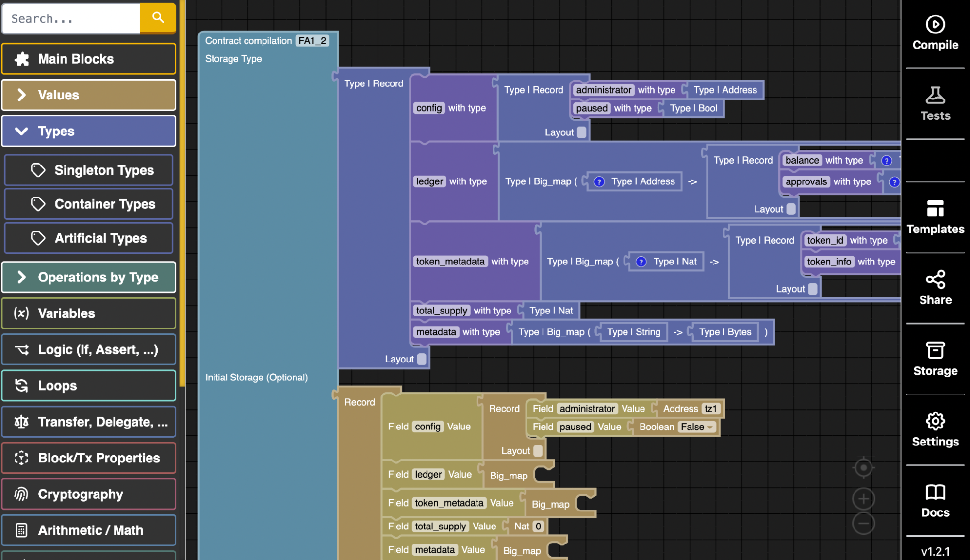Toggle Layout checkbox in initial config record
This screenshot has width=970, height=560.
(x=538, y=451)
